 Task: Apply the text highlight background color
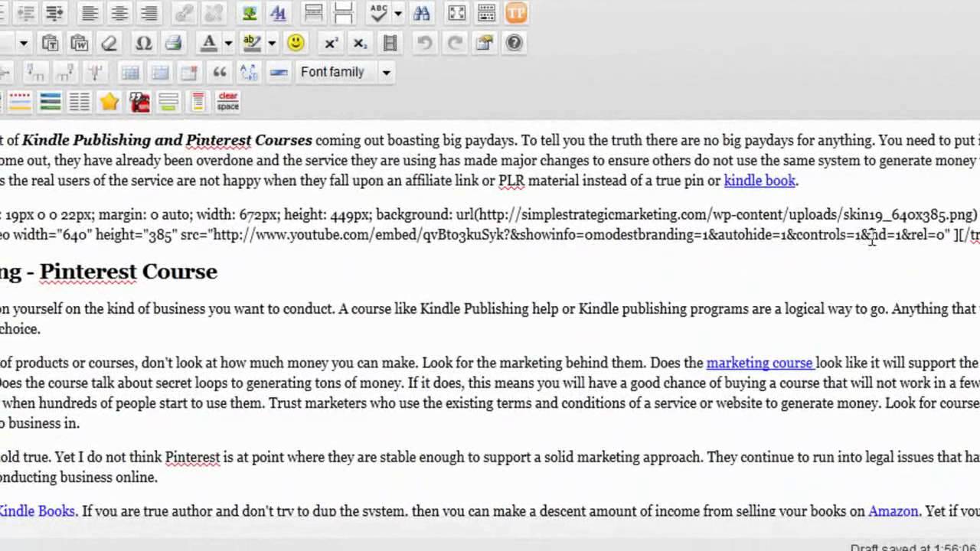(x=251, y=43)
